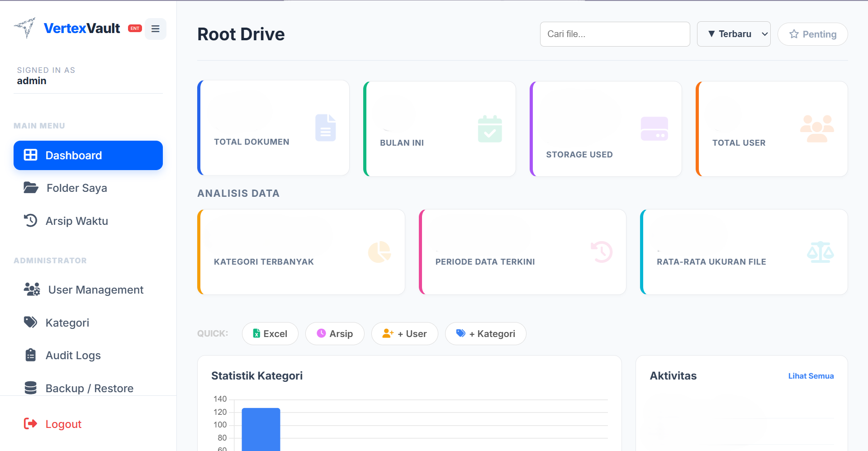Image resolution: width=868 pixels, height=451 pixels.
Task: Click the VertexVault paper-plane logo icon
Action: click(25, 28)
